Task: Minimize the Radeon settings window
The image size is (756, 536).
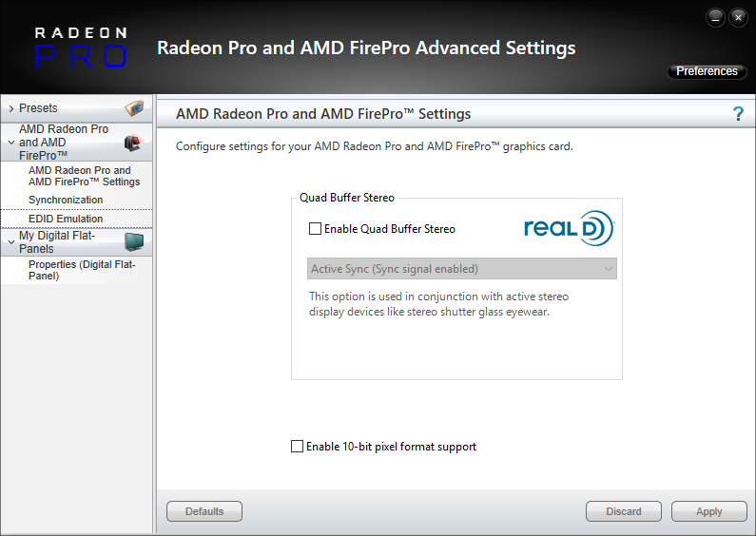Action: point(715,17)
